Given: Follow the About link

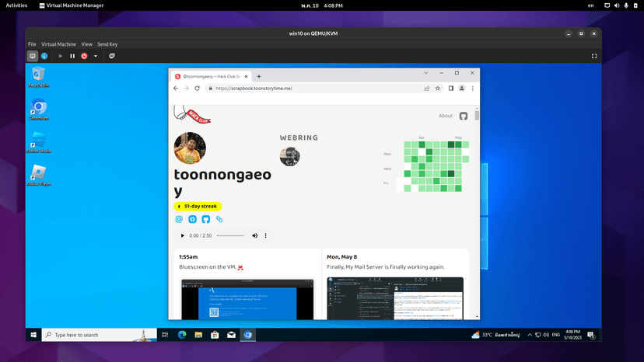Looking at the screenshot, I should [445, 116].
